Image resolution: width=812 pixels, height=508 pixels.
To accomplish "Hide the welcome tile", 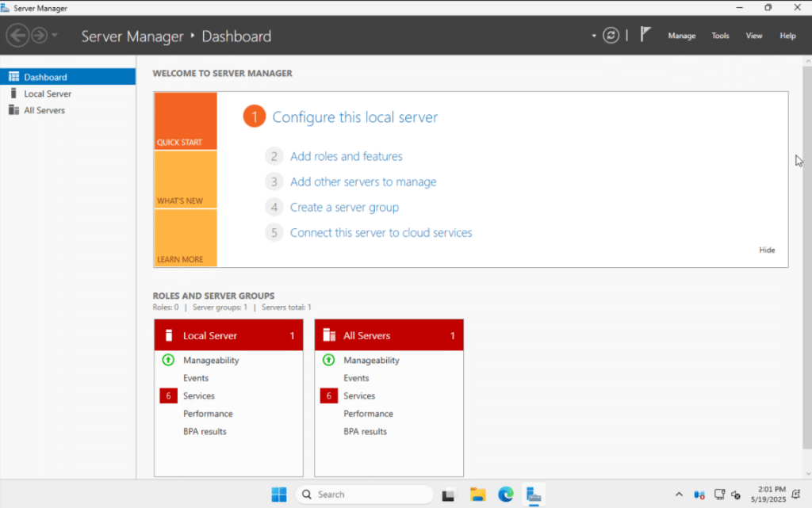I will (x=767, y=250).
